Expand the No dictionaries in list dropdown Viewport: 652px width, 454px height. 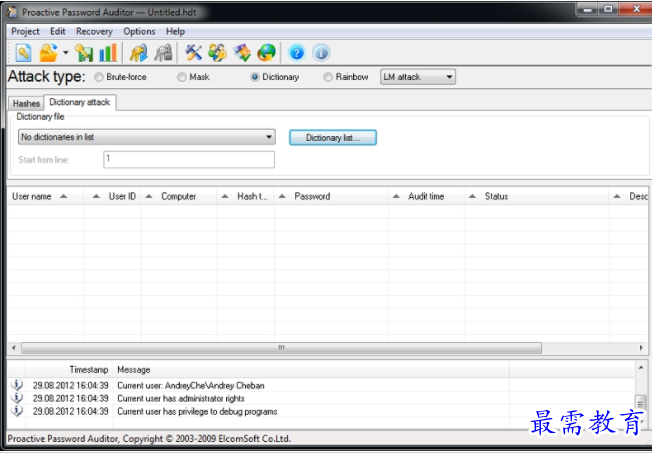147,137
